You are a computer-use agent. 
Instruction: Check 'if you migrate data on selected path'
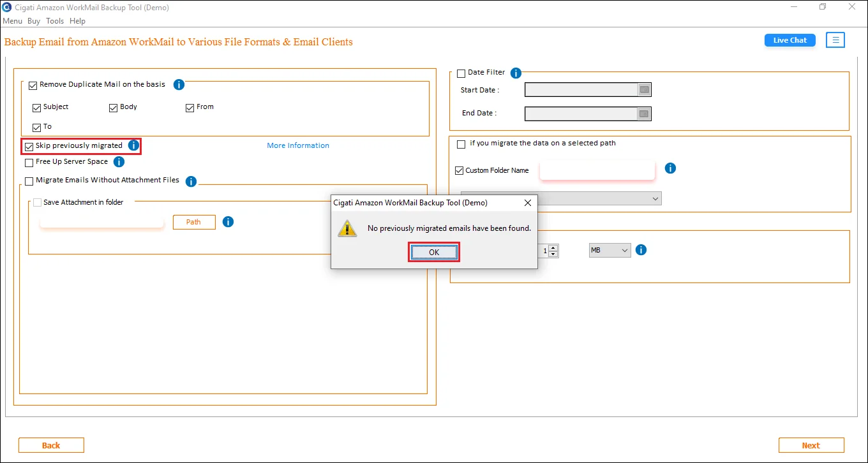point(461,145)
